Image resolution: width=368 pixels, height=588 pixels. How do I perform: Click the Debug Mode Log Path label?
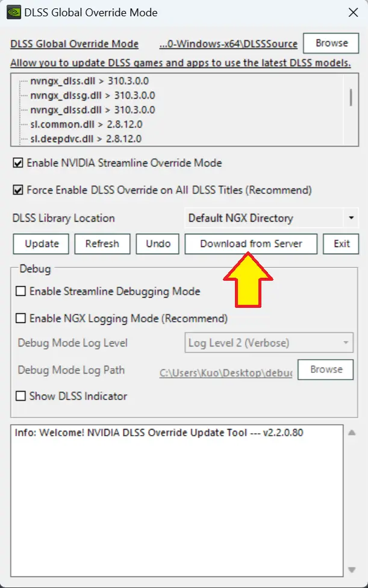[x=71, y=370]
